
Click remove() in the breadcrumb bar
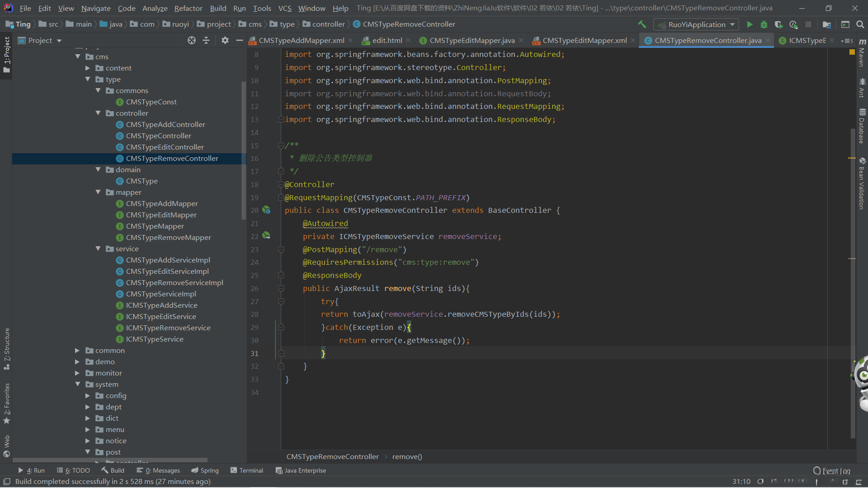(407, 456)
